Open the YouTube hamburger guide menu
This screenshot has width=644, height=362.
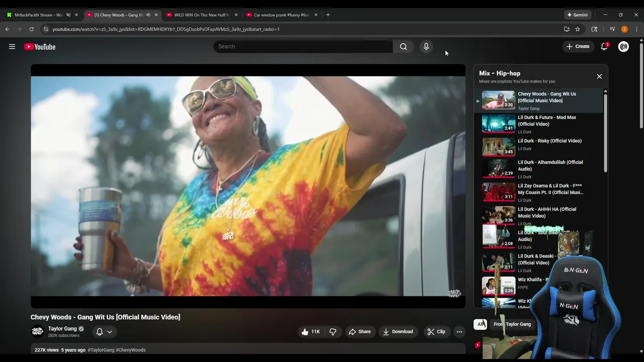coord(12,47)
